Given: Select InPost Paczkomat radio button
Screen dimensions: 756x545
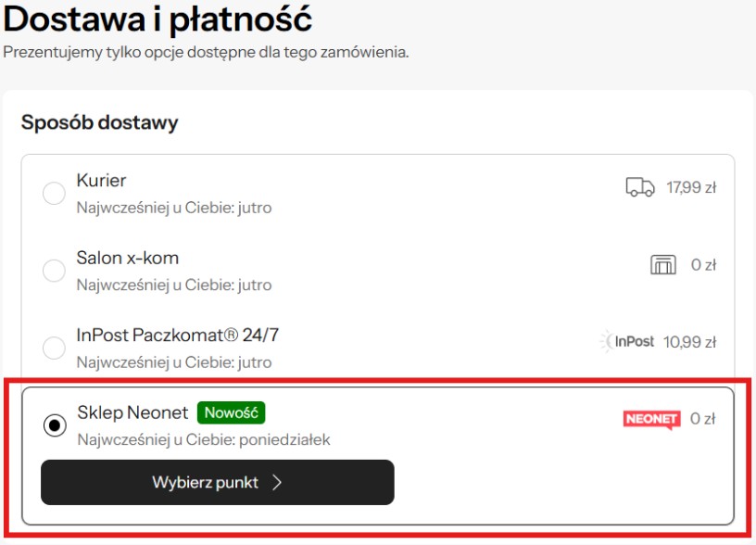Looking at the screenshot, I should [55, 348].
